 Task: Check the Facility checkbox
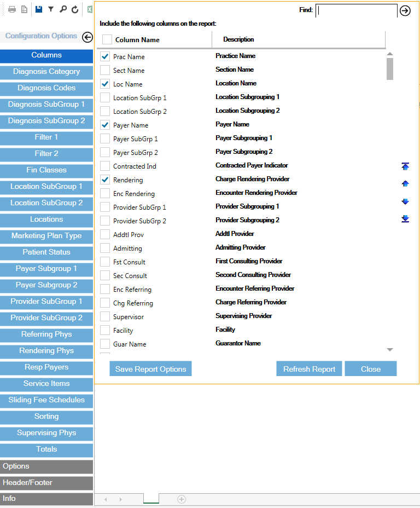(x=105, y=330)
